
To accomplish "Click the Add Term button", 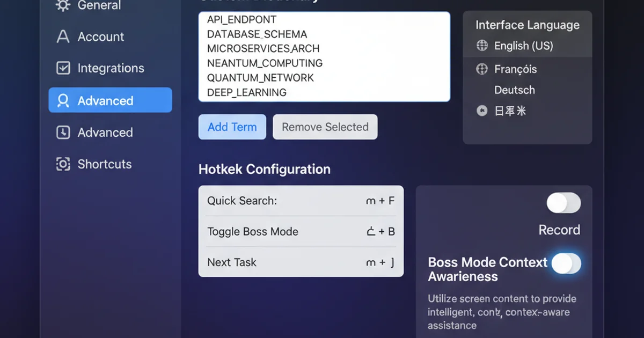I will [232, 127].
